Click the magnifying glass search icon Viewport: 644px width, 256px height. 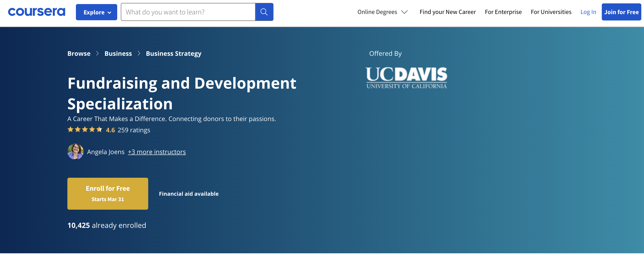(264, 12)
